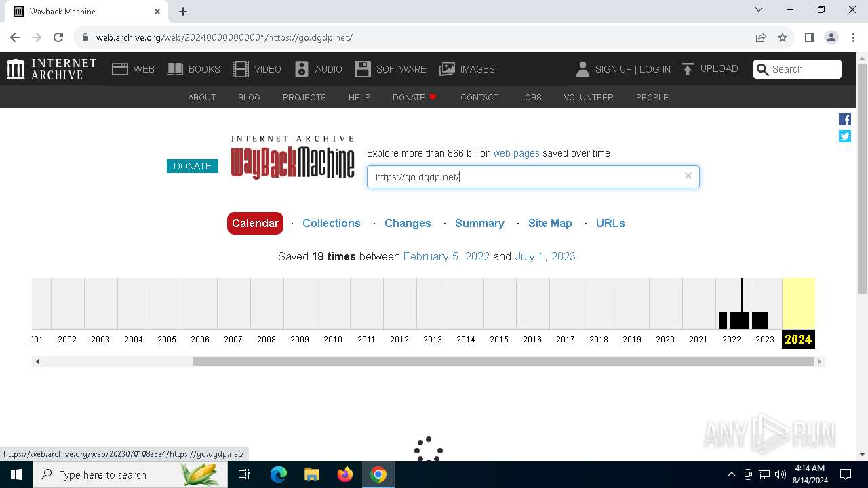Open the Audio section icon
This screenshot has width=868, height=488.
click(302, 68)
